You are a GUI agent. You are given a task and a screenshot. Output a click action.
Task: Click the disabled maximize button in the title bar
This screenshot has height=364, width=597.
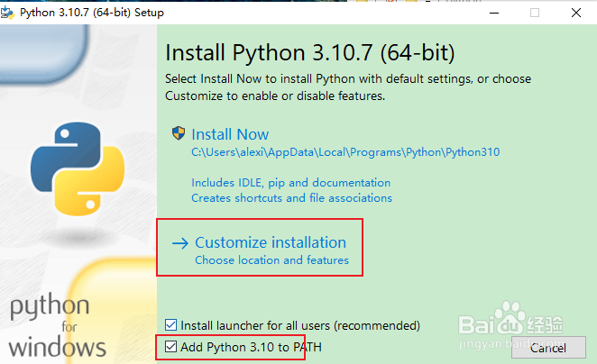coord(535,13)
